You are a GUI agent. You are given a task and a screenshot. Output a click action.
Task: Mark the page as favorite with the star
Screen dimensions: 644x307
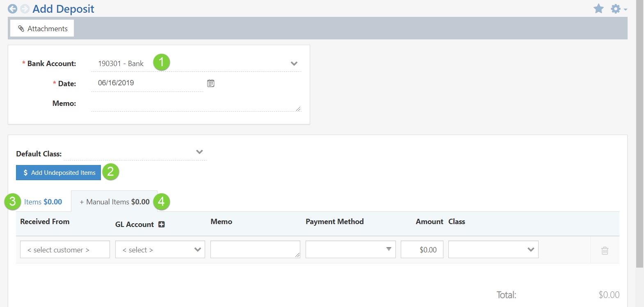(598, 9)
